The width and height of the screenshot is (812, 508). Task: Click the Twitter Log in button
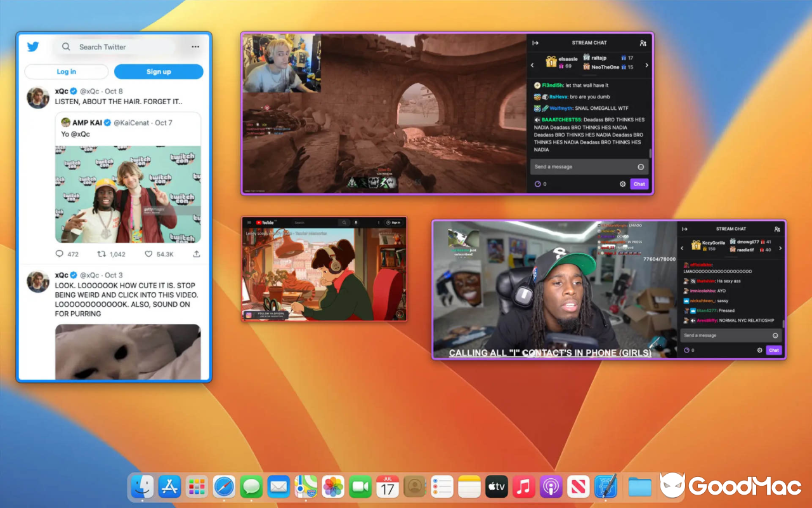point(67,72)
